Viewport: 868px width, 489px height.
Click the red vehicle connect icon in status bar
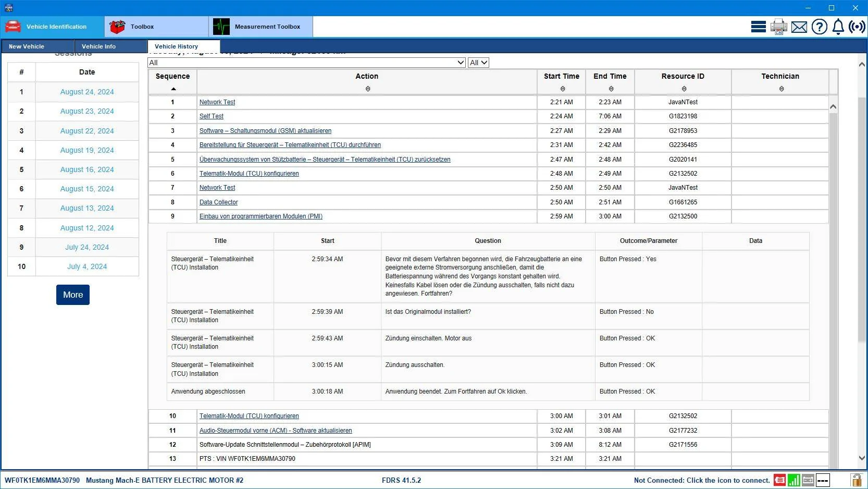point(779,480)
